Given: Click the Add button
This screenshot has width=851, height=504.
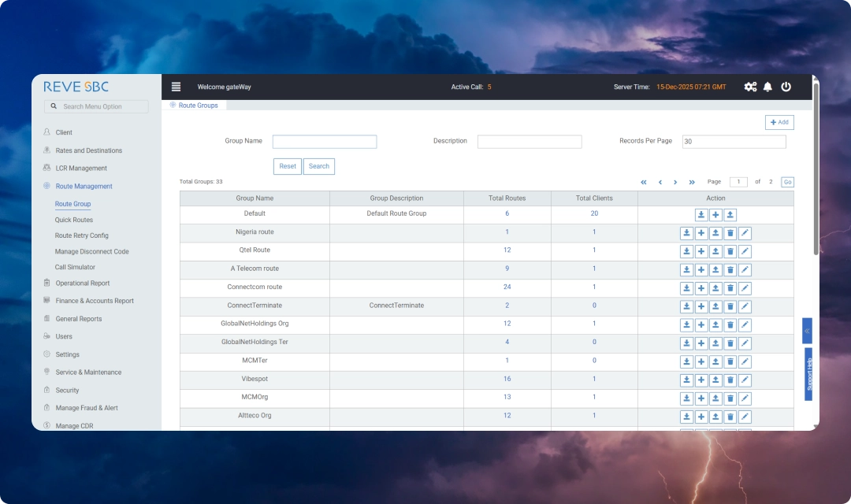Looking at the screenshot, I should pos(779,122).
